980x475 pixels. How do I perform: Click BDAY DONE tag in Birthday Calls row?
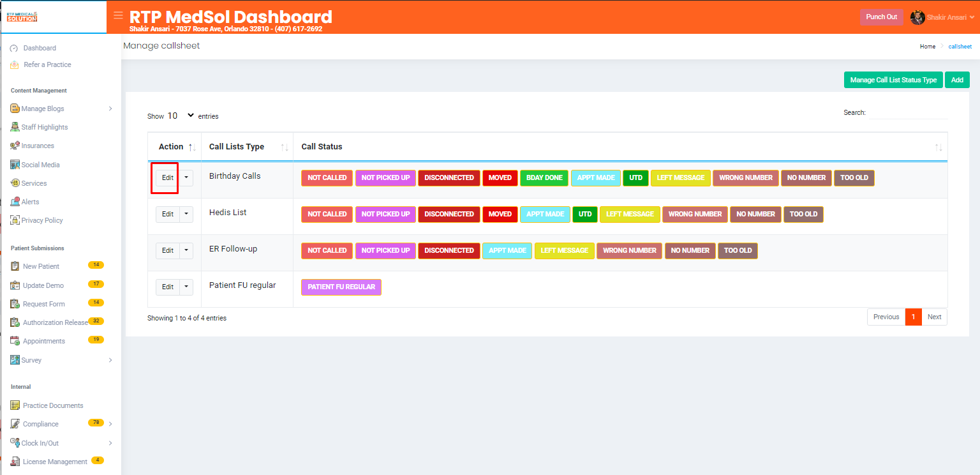544,178
